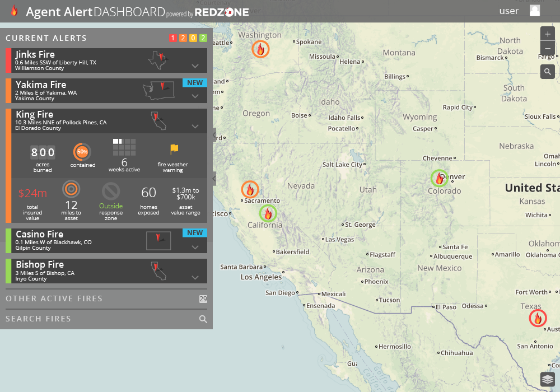This screenshot has height=392, width=560.
Task: Open the Yakima Fire title
Action: [41, 85]
